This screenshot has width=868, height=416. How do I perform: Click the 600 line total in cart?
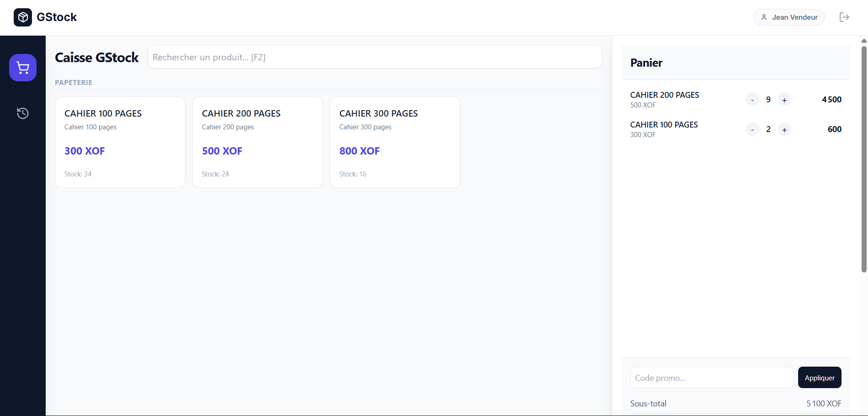pyautogui.click(x=835, y=129)
